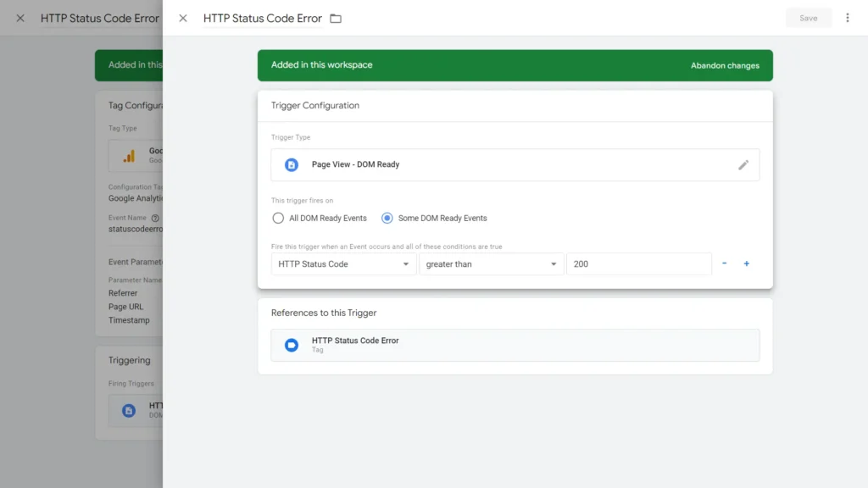The image size is (868, 488).
Task: Close the left tag panel with its X icon
Action: point(19,18)
